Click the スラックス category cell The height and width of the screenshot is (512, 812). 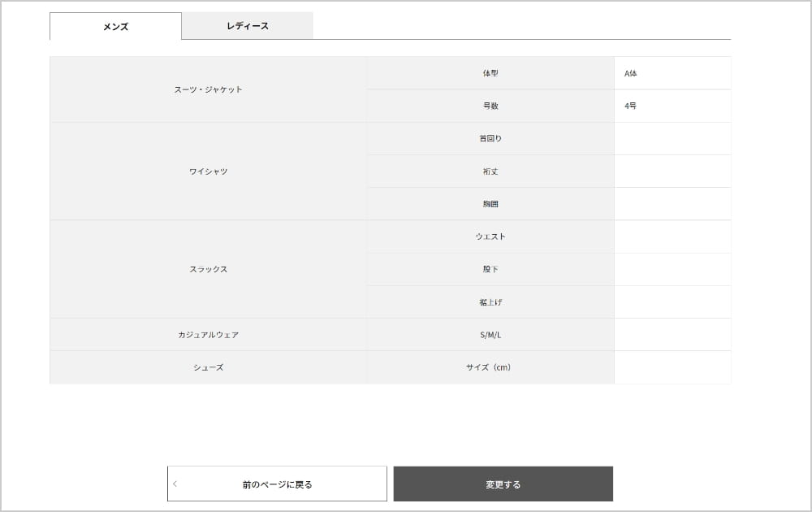pos(208,269)
